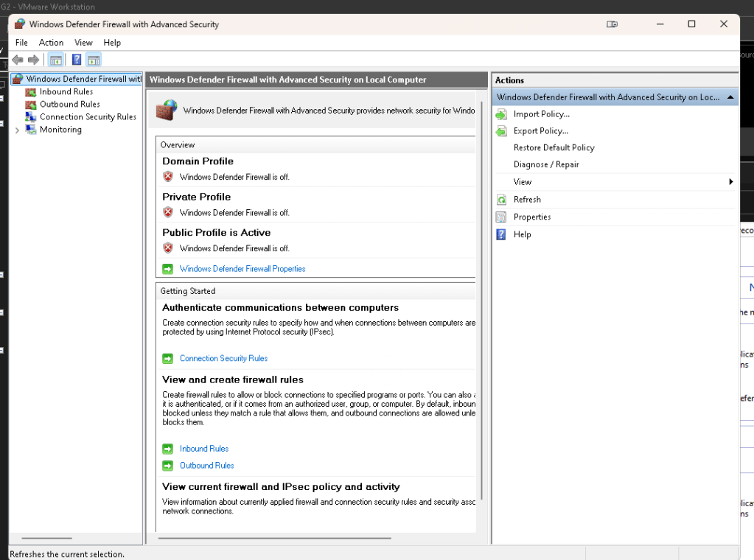The width and height of the screenshot is (754, 560).
Task: Click the green arrow beside Connection Security Rules link
Action: click(168, 359)
